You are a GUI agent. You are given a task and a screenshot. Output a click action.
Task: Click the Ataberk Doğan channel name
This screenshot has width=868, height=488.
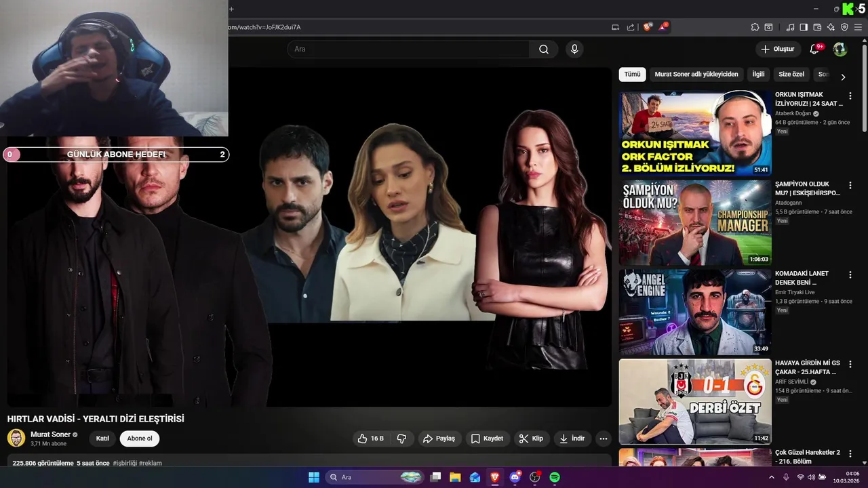[793, 114]
